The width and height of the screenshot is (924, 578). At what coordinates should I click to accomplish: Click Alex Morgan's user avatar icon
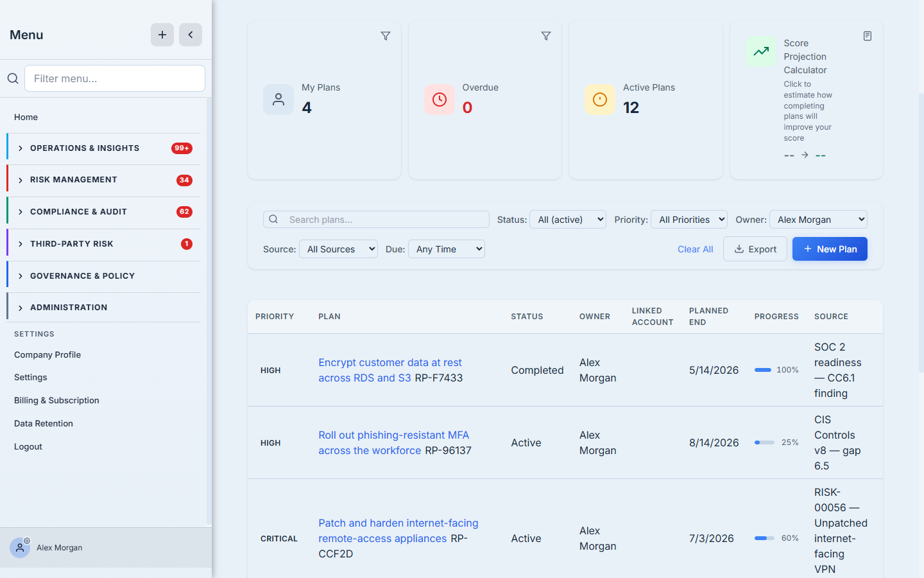20,548
